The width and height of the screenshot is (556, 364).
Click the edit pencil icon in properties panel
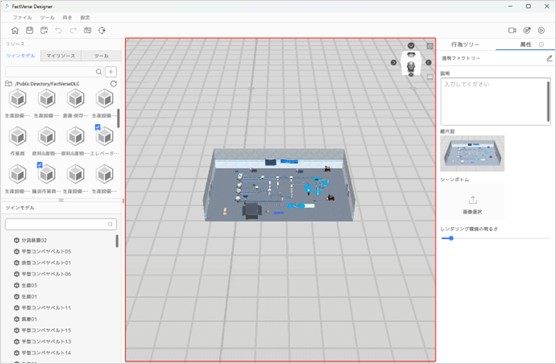point(549,58)
